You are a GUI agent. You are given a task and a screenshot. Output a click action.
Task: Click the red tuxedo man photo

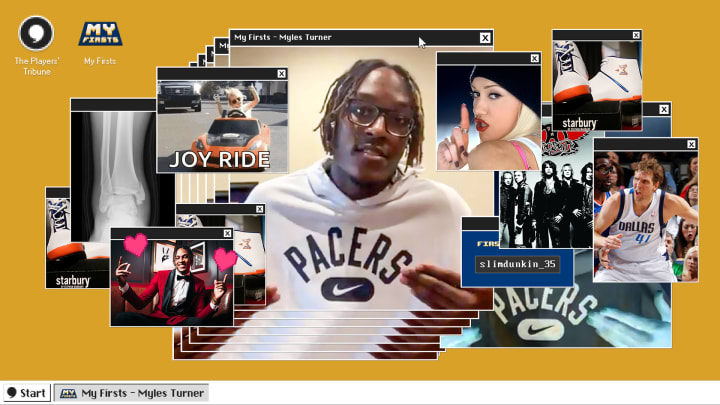click(x=172, y=282)
